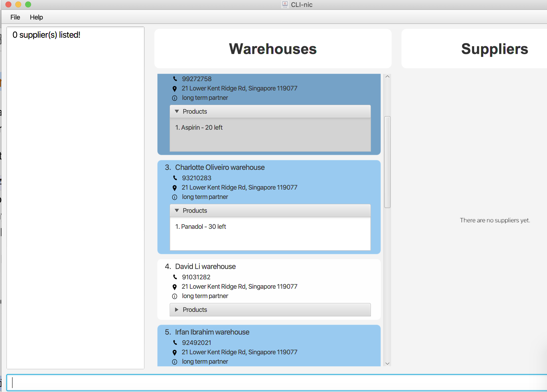
Task: Click scroll up arrow of warehouse list
Action: click(387, 77)
